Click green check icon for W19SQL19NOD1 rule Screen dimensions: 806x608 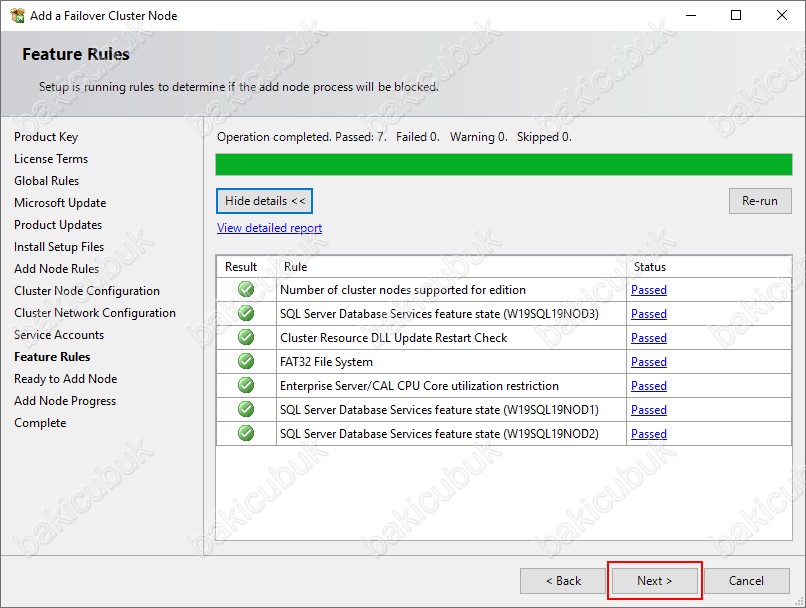pyautogui.click(x=246, y=409)
